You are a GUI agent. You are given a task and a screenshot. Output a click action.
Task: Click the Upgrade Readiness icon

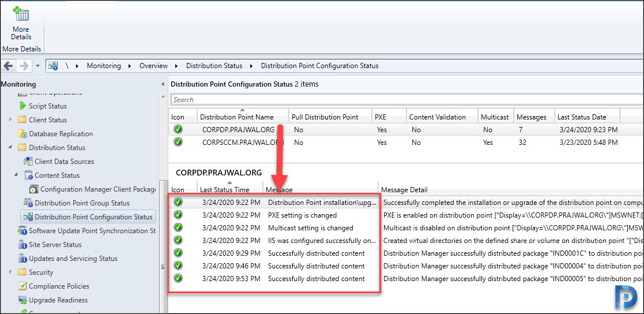[22, 300]
